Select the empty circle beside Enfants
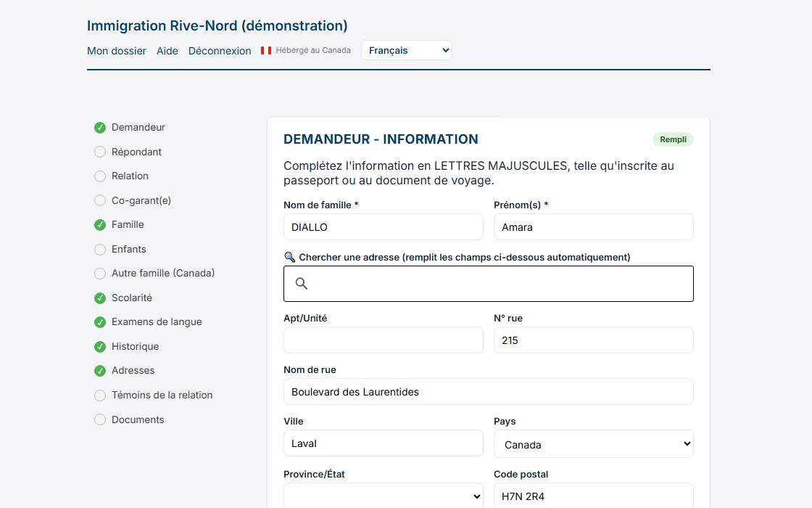Viewport: 812px width, 508px height. click(x=100, y=250)
